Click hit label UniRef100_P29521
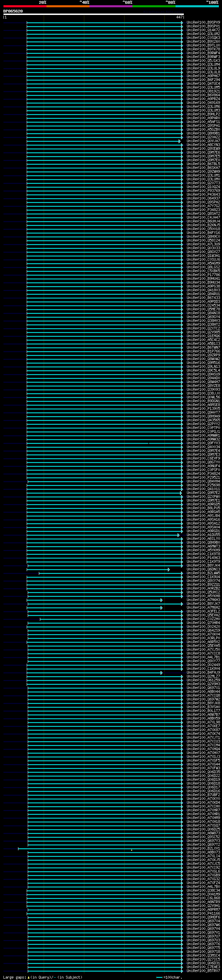This screenshot has height=980, width=222. pyautogui.click(x=203, y=477)
